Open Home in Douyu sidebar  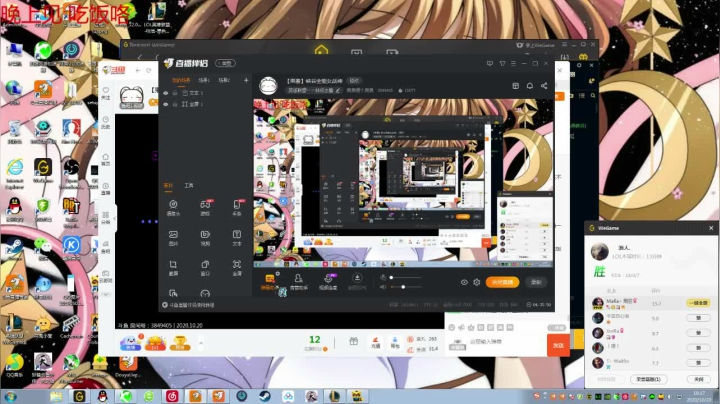click(x=106, y=159)
